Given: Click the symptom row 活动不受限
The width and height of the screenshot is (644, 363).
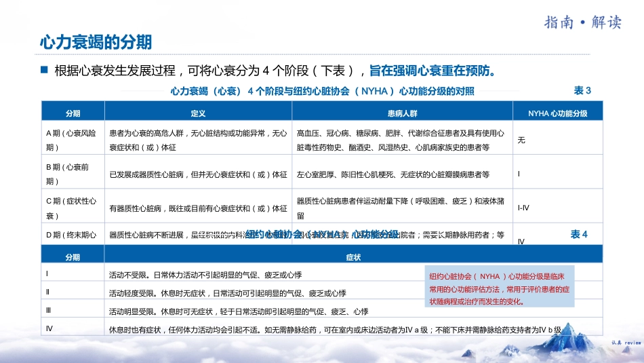Looking at the screenshot, I should 205,275.
